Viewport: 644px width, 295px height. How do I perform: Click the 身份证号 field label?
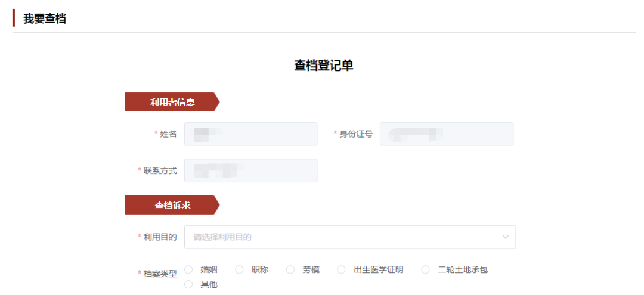coord(356,134)
